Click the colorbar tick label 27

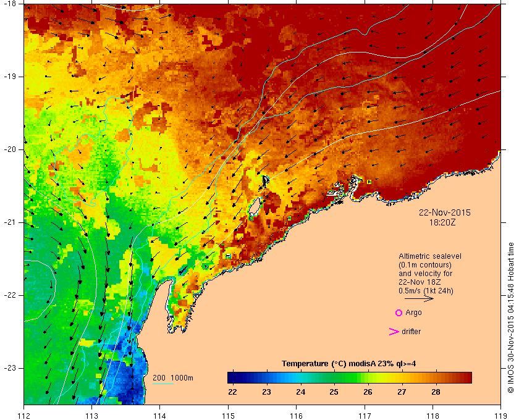pyautogui.click(x=402, y=392)
